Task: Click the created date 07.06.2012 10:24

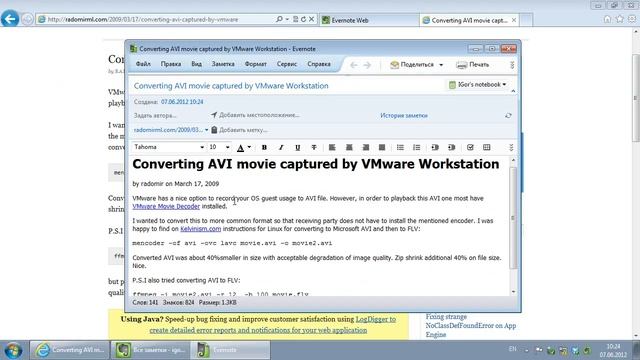Action: point(182,102)
